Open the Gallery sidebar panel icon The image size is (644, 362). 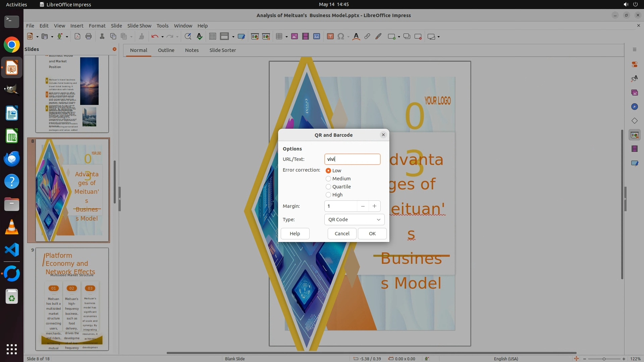tap(634, 93)
